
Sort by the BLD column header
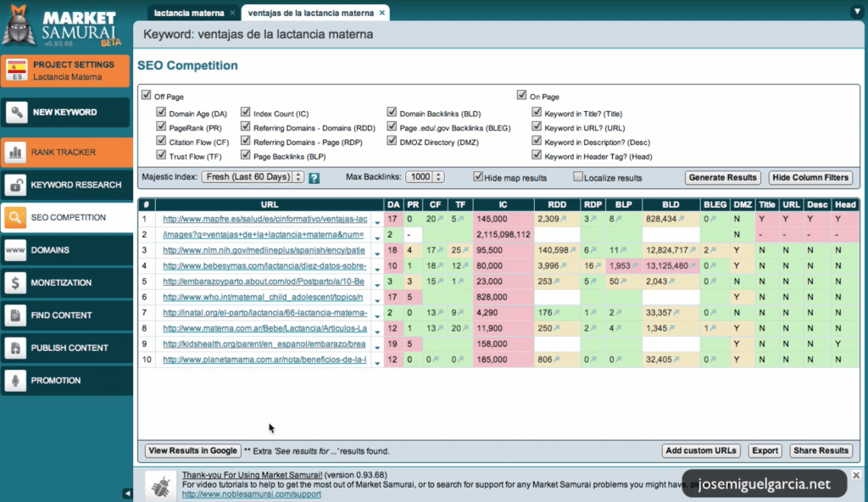[670, 204]
